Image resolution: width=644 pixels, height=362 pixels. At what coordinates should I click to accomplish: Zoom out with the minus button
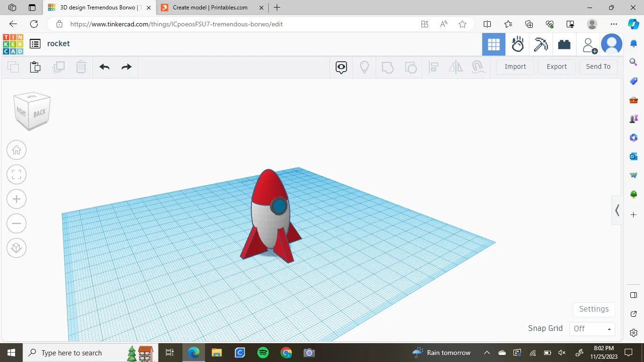point(17,223)
